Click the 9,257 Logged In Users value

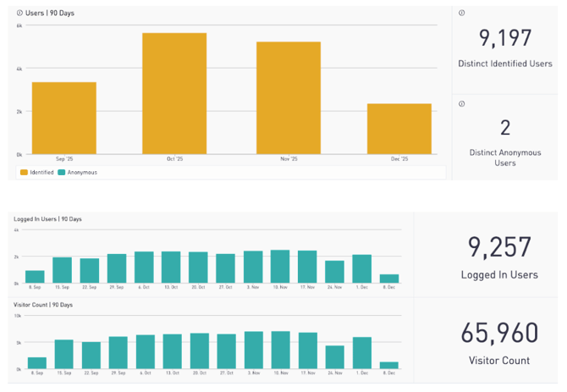click(499, 247)
